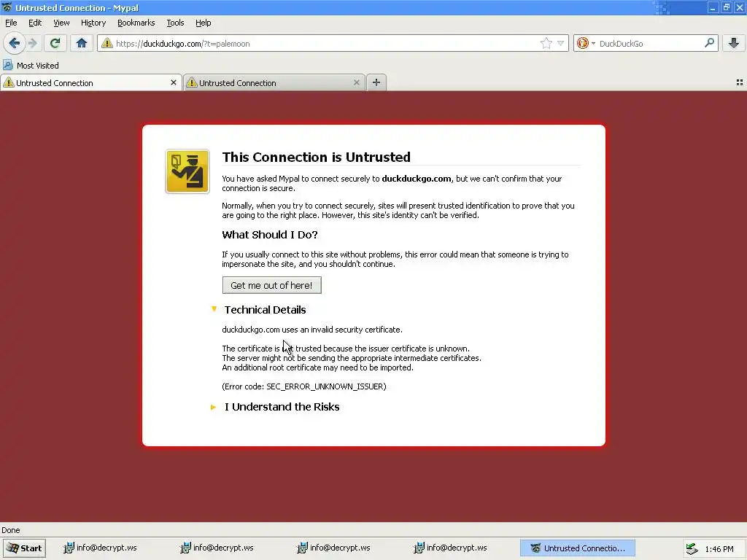
Task: Click the network tray icon near clock
Action: click(692, 548)
